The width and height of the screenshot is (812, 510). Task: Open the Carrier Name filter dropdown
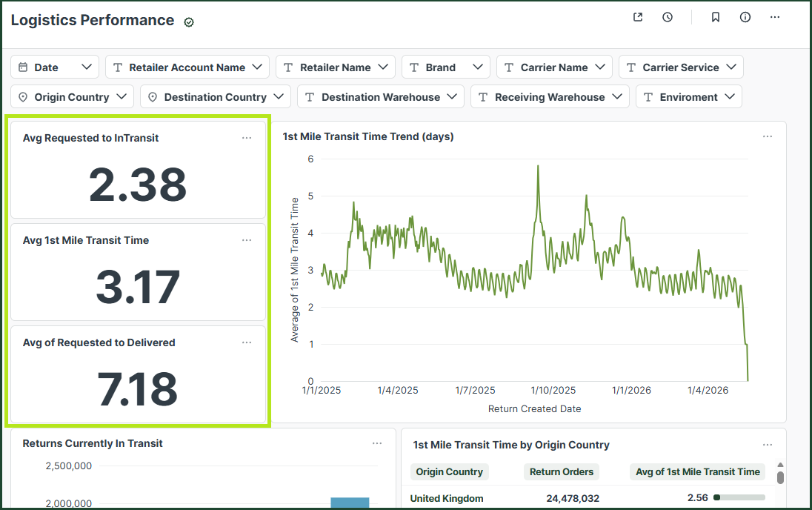coord(554,67)
